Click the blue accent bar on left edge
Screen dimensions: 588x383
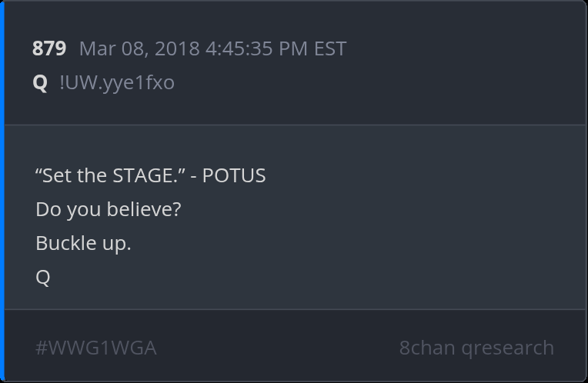pyautogui.click(x=2, y=191)
